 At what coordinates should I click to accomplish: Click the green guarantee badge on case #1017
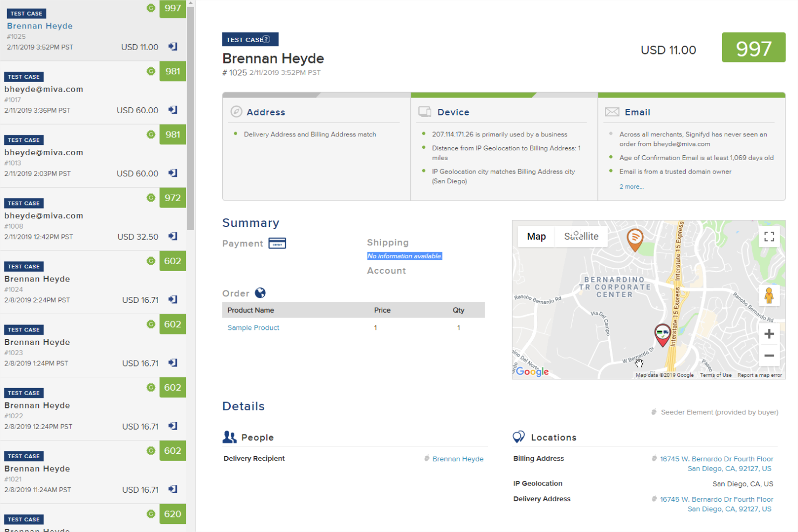pos(150,71)
